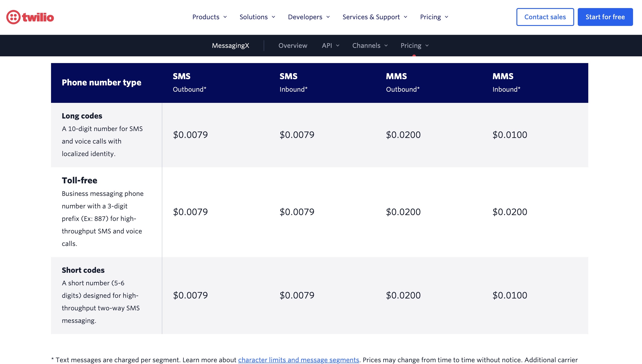
Task: Open the Products dropdown menu
Action: click(x=206, y=17)
